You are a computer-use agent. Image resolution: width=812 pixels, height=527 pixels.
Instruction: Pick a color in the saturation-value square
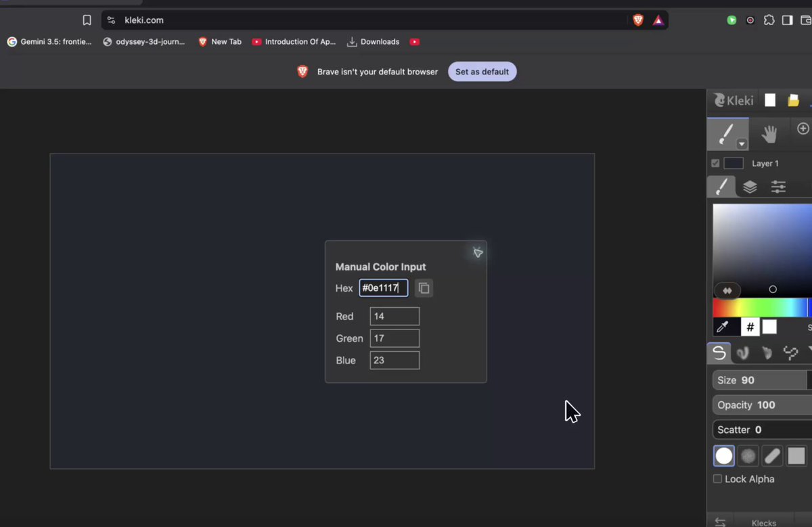[763, 250]
